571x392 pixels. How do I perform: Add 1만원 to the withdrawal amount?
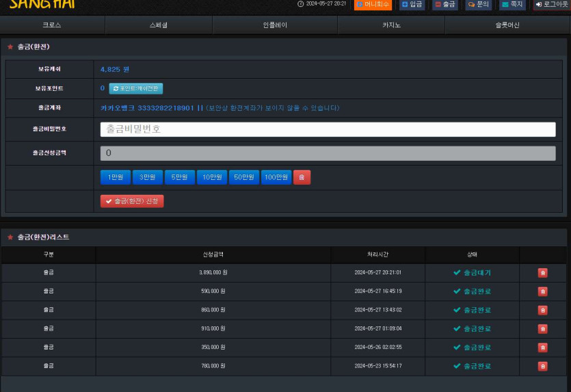[x=115, y=177]
